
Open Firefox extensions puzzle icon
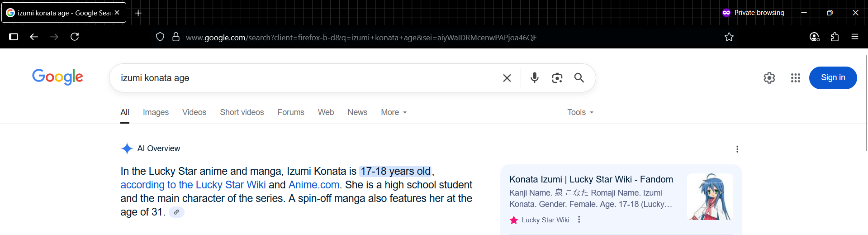835,37
